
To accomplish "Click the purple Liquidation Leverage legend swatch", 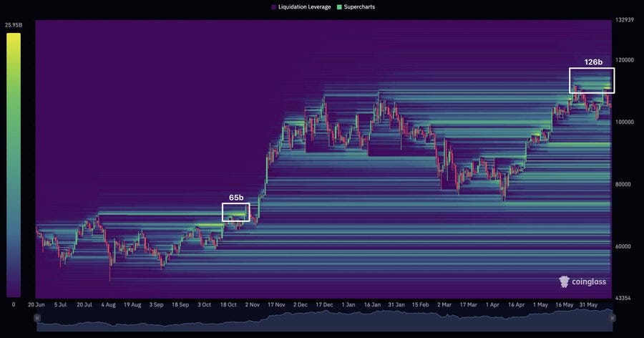I will [x=274, y=6].
